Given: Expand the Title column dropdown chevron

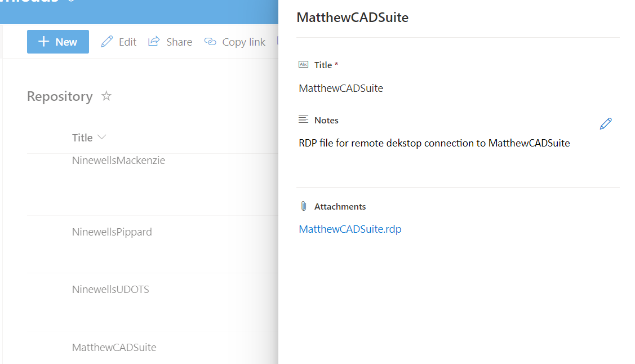Looking at the screenshot, I should 101,137.
